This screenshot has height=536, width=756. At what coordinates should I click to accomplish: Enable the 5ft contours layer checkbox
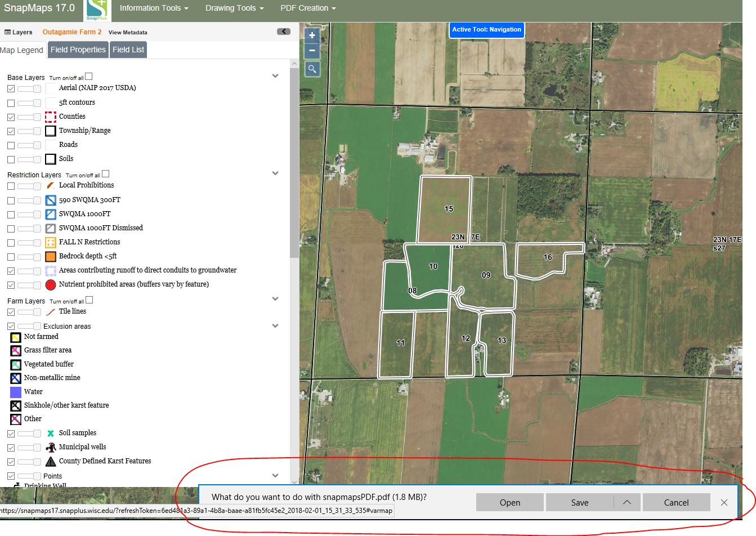point(11,104)
